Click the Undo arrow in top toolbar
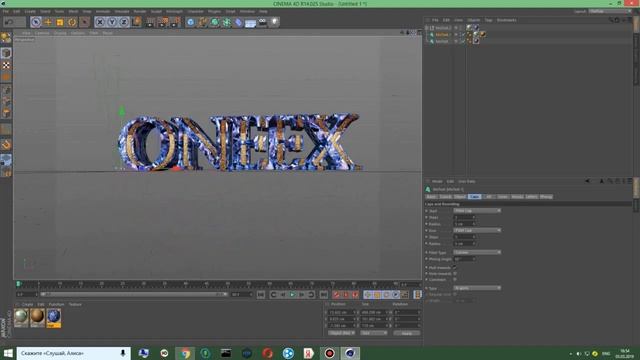The height and width of the screenshot is (360, 640). 9,22
